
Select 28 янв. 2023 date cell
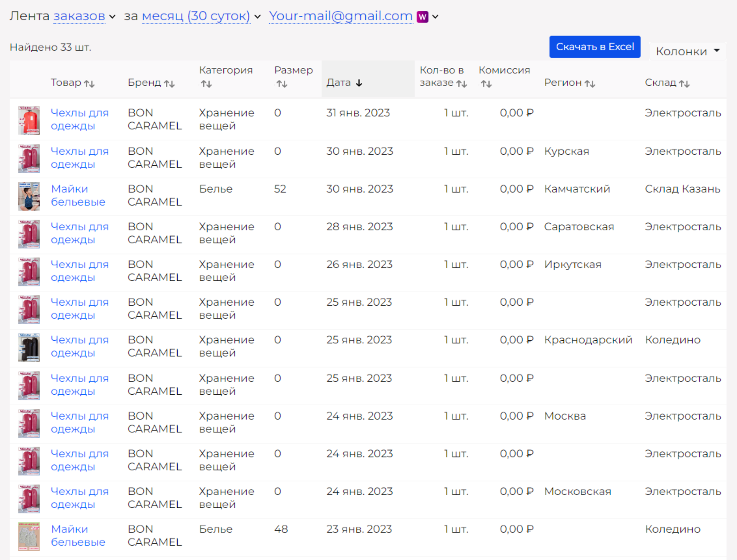pos(359,227)
